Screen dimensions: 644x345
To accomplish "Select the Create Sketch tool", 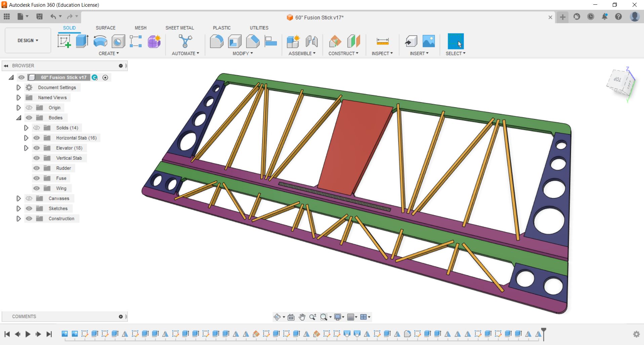I will click(64, 41).
